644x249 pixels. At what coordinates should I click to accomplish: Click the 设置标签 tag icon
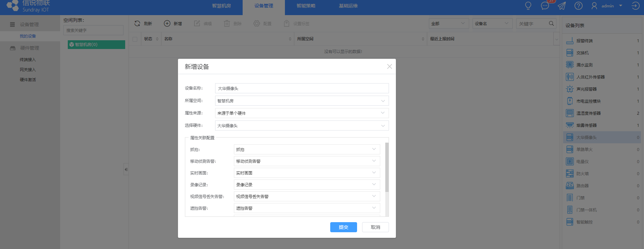[x=287, y=23]
